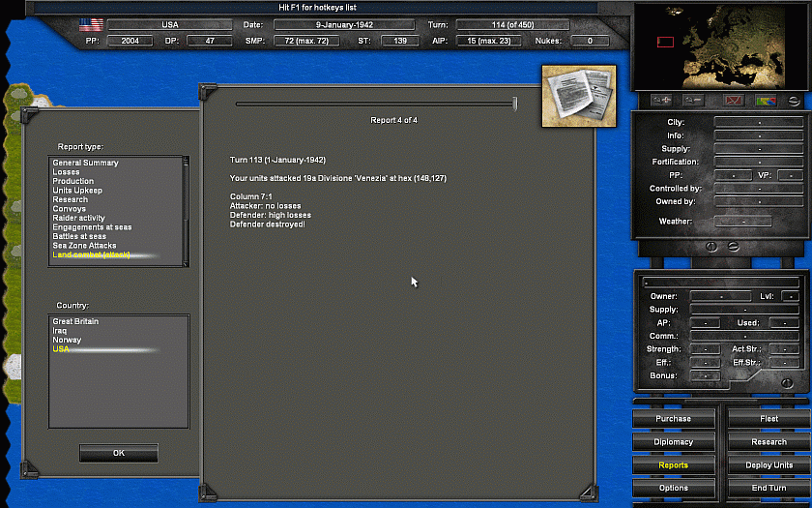This screenshot has height=508, width=812.
Task: Switch to the colored political map view
Action: tap(766, 101)
